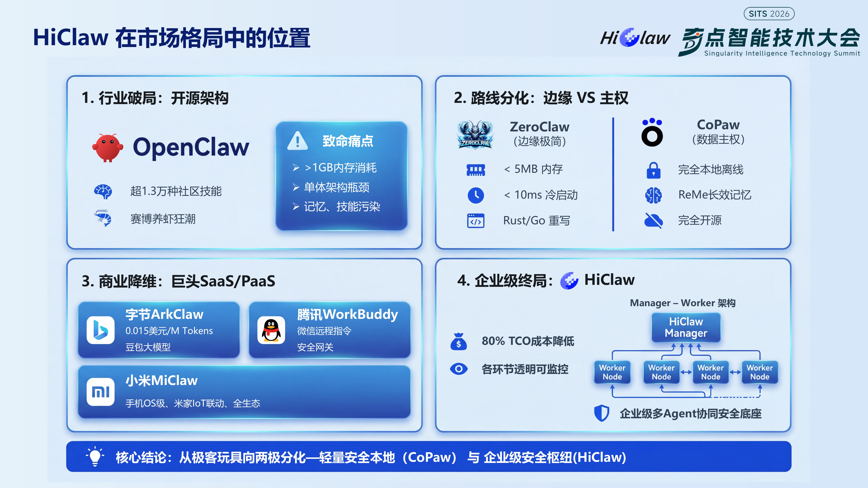Open the 字节ArkClaw card
Viewport: 868px width, 488px height.
[159, 330]
